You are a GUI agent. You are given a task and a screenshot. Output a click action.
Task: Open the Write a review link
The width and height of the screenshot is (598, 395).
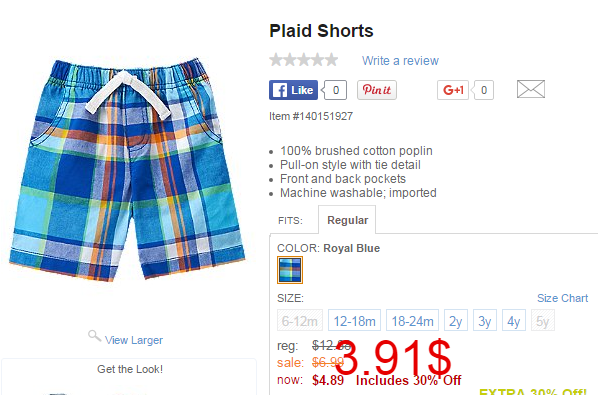[400, 61]
